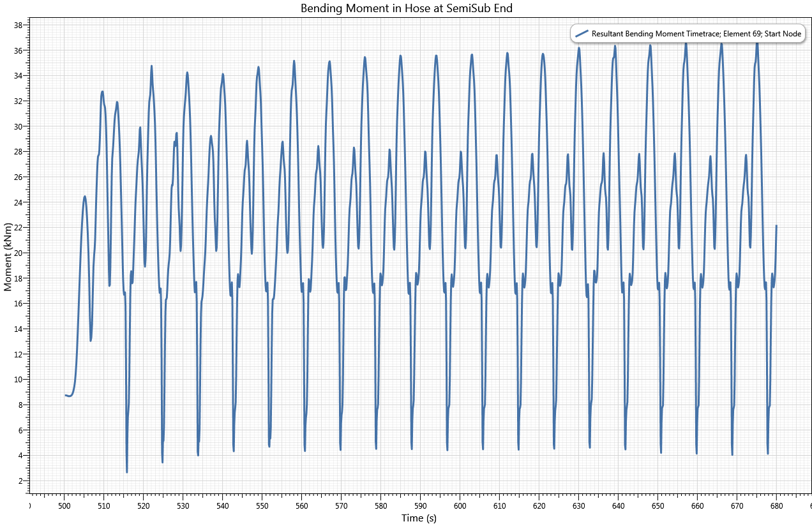Click the 32 tick label on moment axis
The height and width of the screenshot is (524, 812).
click(x=19, y=101)
